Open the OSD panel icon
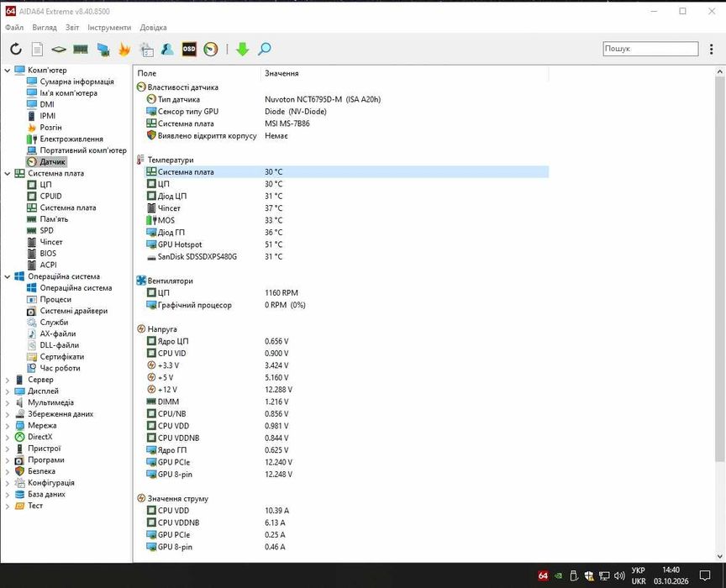The image size is (726, 588). click(x=189, y=49)
